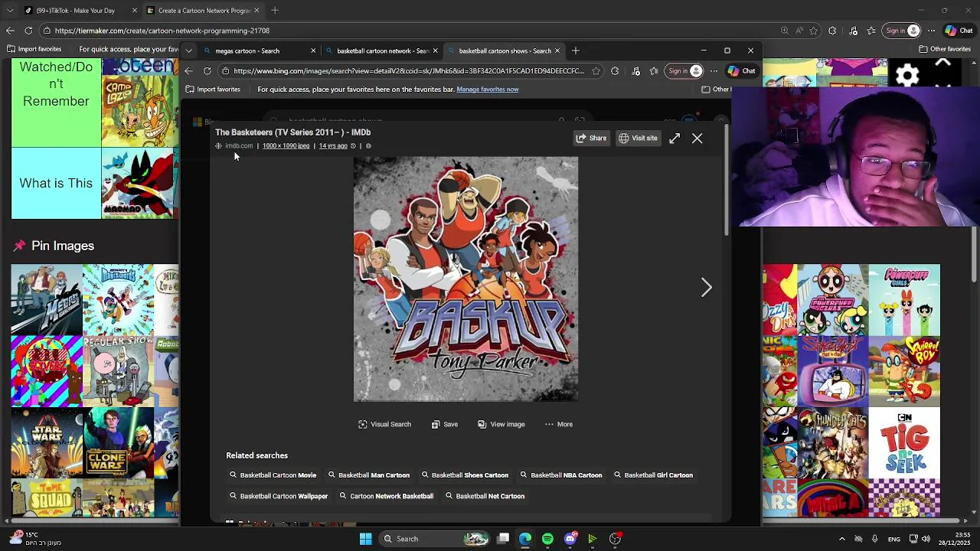Click the Tig n' Seek thumbnail
Screen dimensions: 980x551
904,442
